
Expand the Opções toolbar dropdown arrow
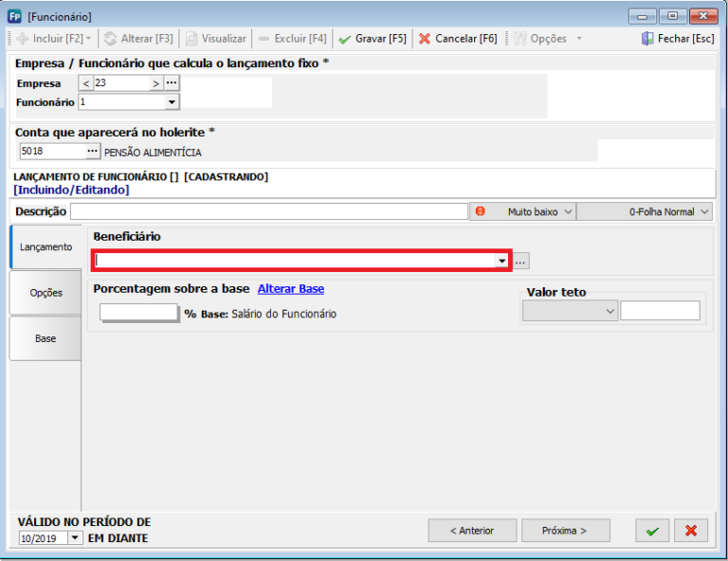pos(579,39)
